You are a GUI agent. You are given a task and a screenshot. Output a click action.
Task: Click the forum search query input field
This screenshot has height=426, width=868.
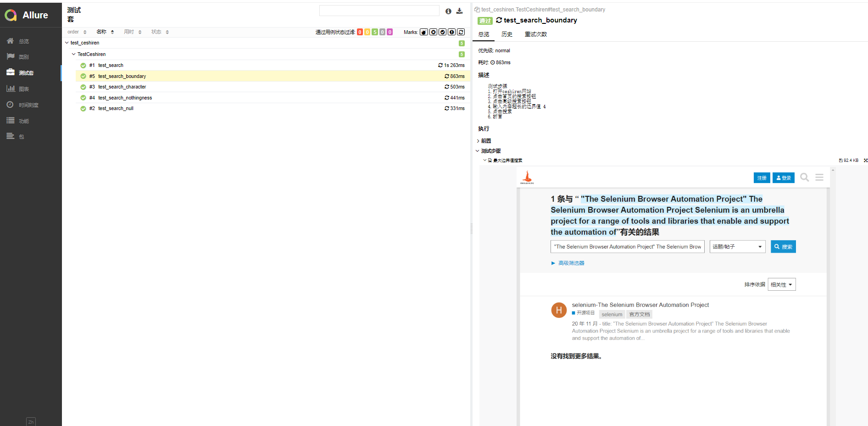[x=627, y=247]
